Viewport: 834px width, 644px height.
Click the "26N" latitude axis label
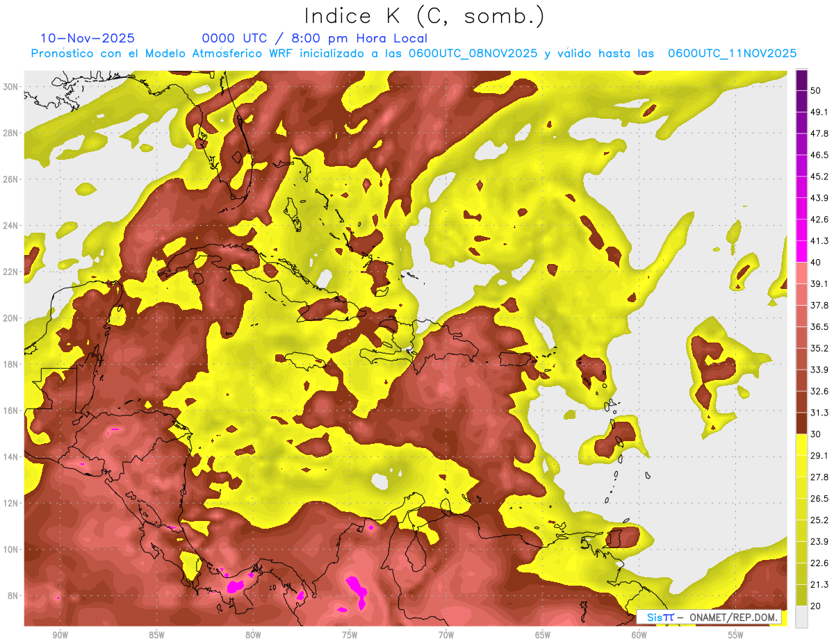[10, 179]
